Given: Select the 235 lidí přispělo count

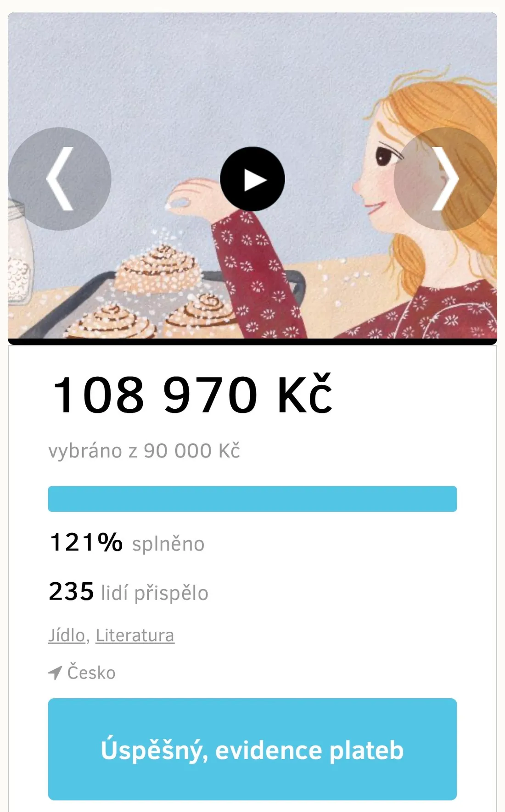Looking at the screenshot, I should [129, 592].
